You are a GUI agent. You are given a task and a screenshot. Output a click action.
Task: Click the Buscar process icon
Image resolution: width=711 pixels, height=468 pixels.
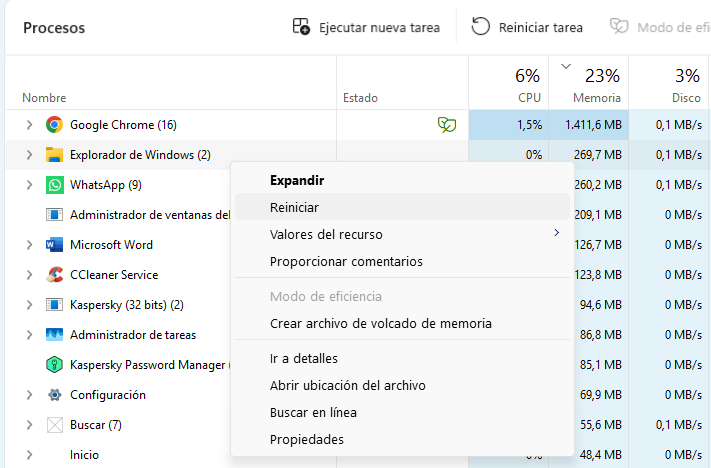54,425
